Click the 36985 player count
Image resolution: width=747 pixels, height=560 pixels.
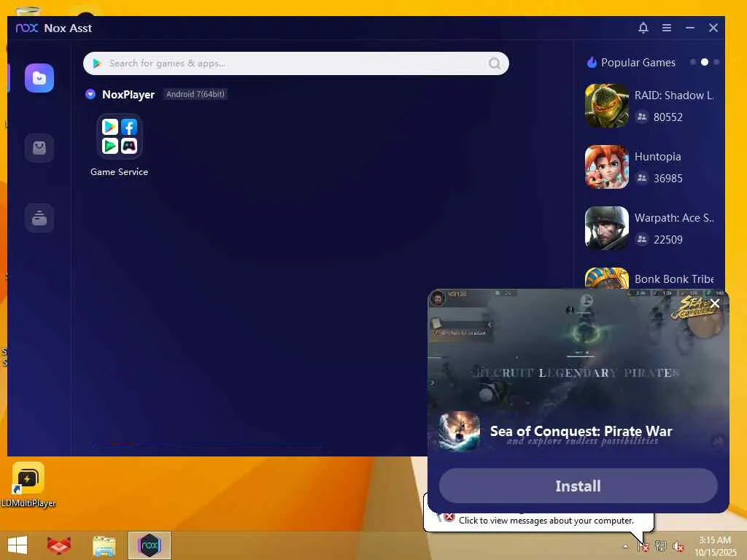[x=668, y=179]
